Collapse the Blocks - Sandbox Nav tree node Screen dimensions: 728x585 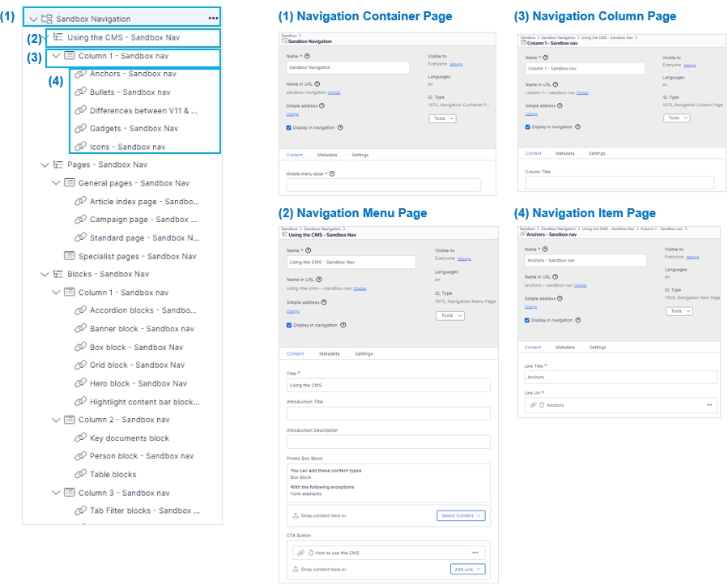[x=45, y=275]
